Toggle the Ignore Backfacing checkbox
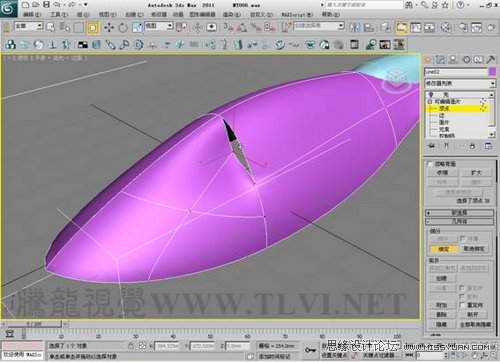Image resolution: width=500 pixels, height=362 pixels. [430, 164]
